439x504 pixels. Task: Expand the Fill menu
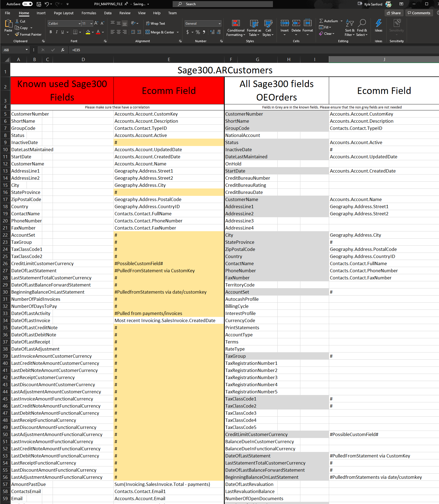coord(325,27)
